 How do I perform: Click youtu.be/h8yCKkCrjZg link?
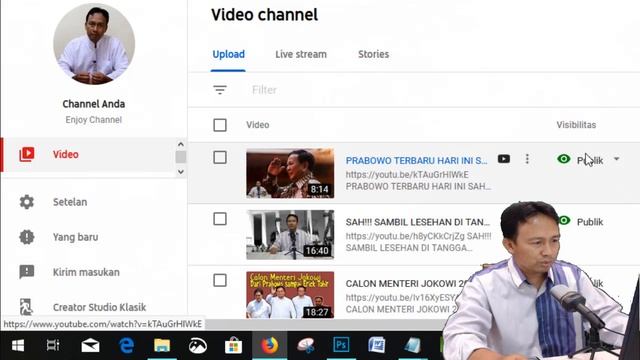[405, 236]
